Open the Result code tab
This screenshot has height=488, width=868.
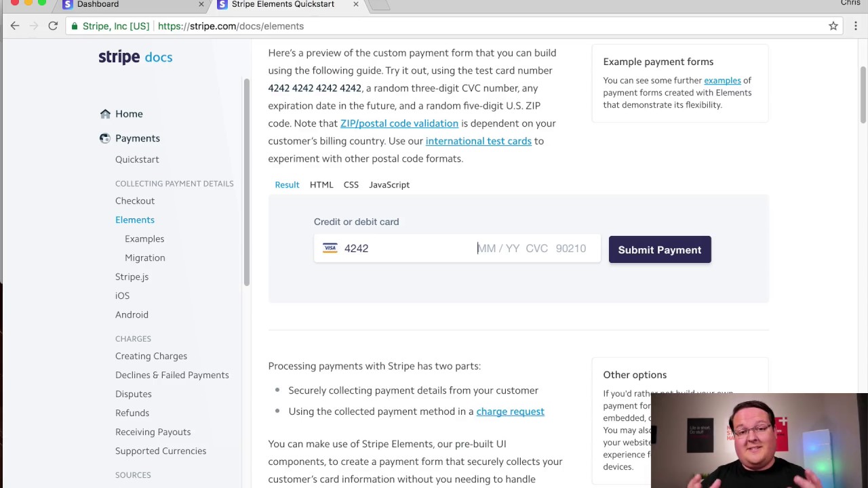point(287,184)
